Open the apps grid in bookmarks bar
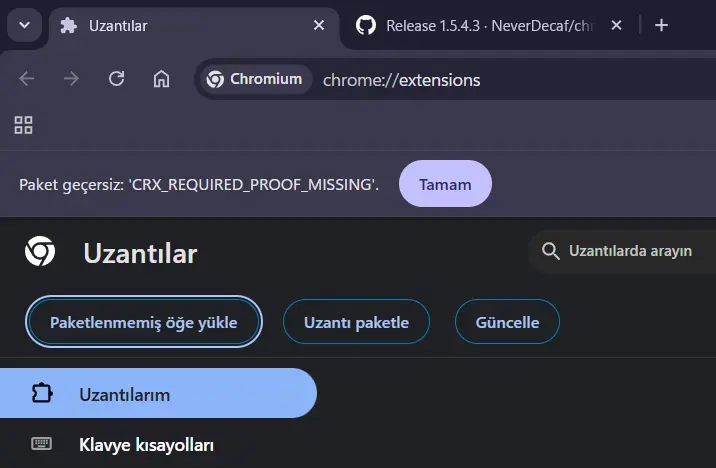This screenshot has height=468, width=716. pos(23,125)
